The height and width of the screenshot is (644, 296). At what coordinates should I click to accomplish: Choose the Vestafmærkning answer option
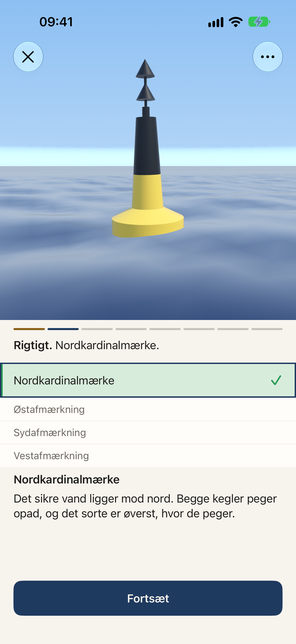coord(148,456)
